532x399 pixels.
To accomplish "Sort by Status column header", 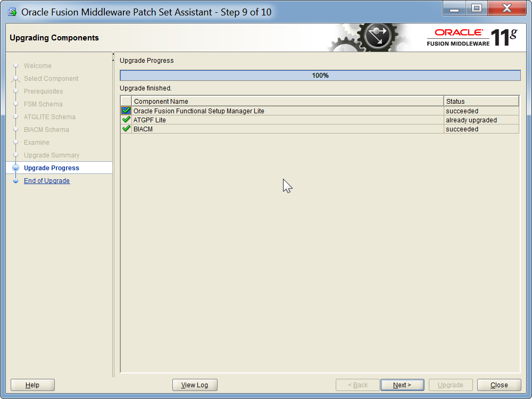I will (x=481, y=101).
